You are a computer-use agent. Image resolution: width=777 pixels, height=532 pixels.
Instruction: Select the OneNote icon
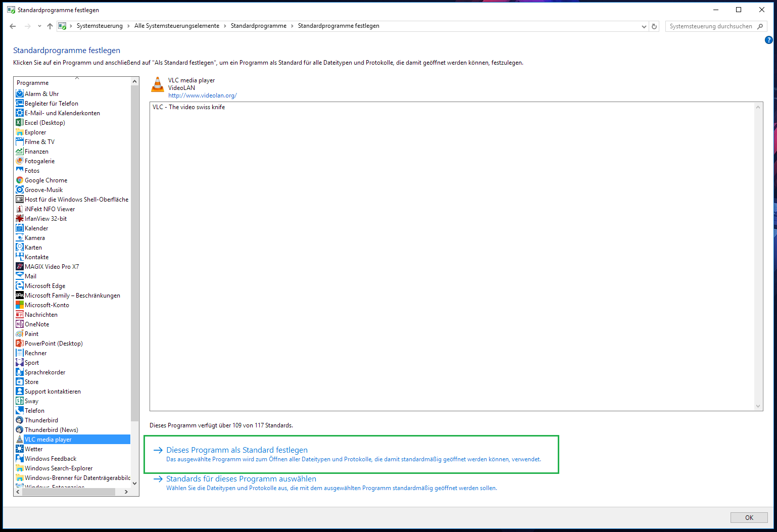[x=20, y=324]
